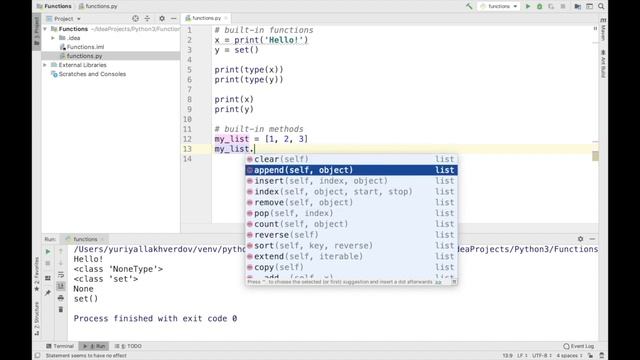The height and width of the screenshot is (360, 640).
Task: Collapse the Functions root folder
Action: coord(45,29)
